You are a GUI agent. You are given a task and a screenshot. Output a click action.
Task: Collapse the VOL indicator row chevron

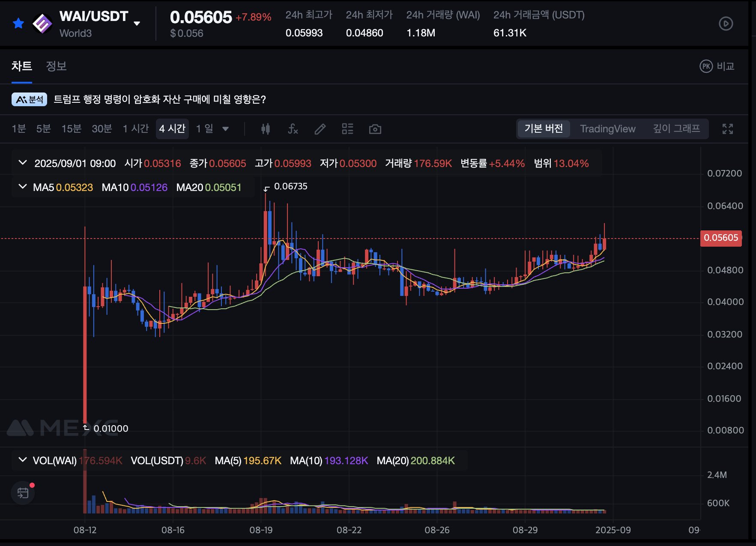click(x=23, y=460)
